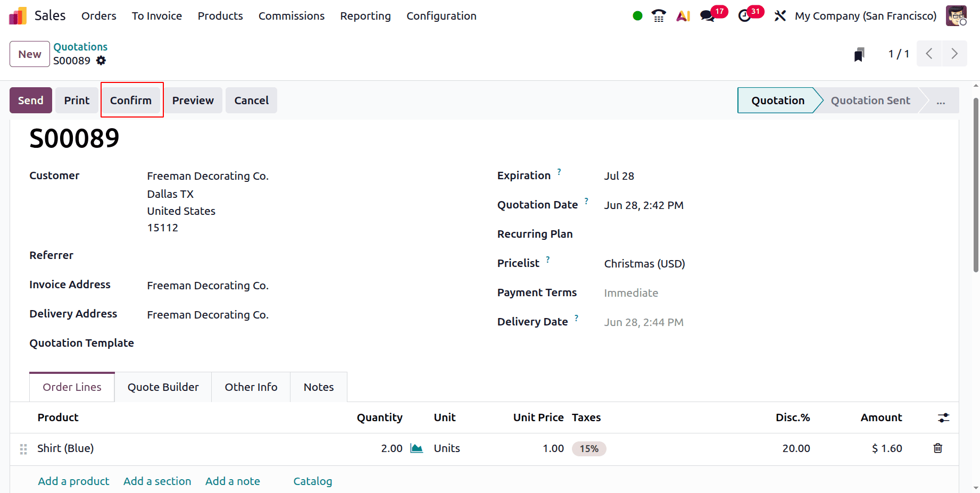Switch to the Quote Builder tab
This screenshot has height=493, width=980.
pyautogui.click(x=163, y=387)
